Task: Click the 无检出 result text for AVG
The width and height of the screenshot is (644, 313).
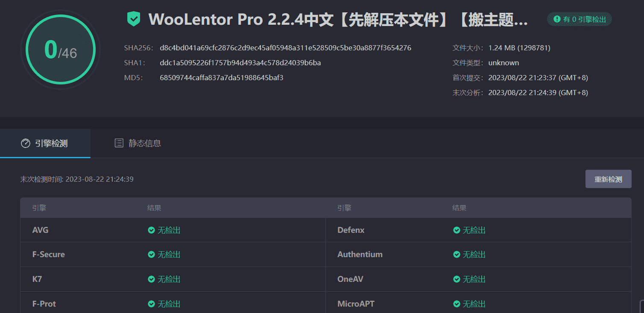Action: tap(169, 230)
